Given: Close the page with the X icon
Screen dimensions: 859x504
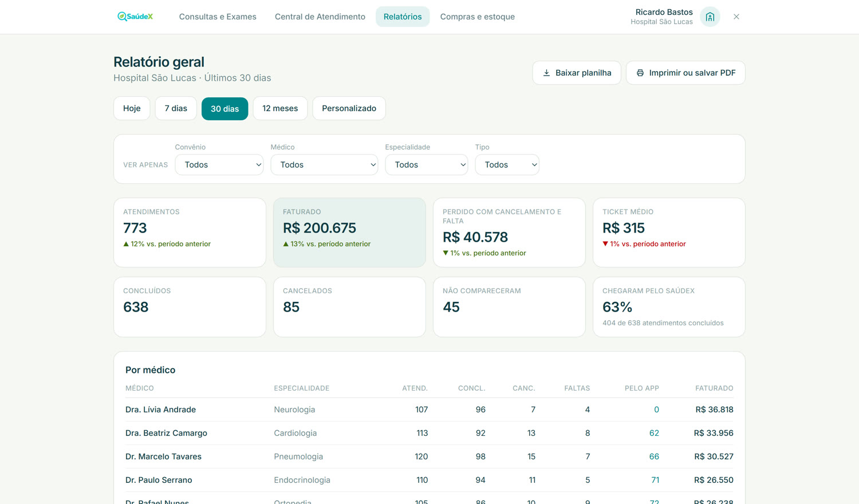Looking at the screenshot, I should [x=736, y=17].
